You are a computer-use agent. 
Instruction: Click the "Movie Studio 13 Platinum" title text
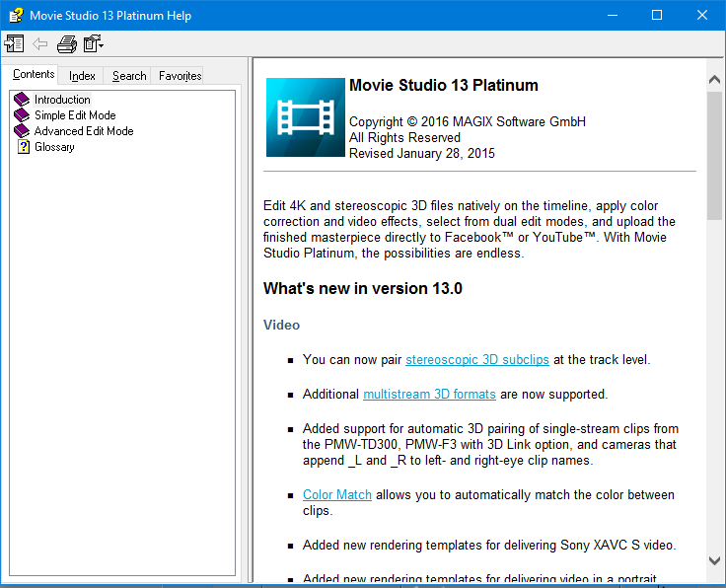click(444, 86)
